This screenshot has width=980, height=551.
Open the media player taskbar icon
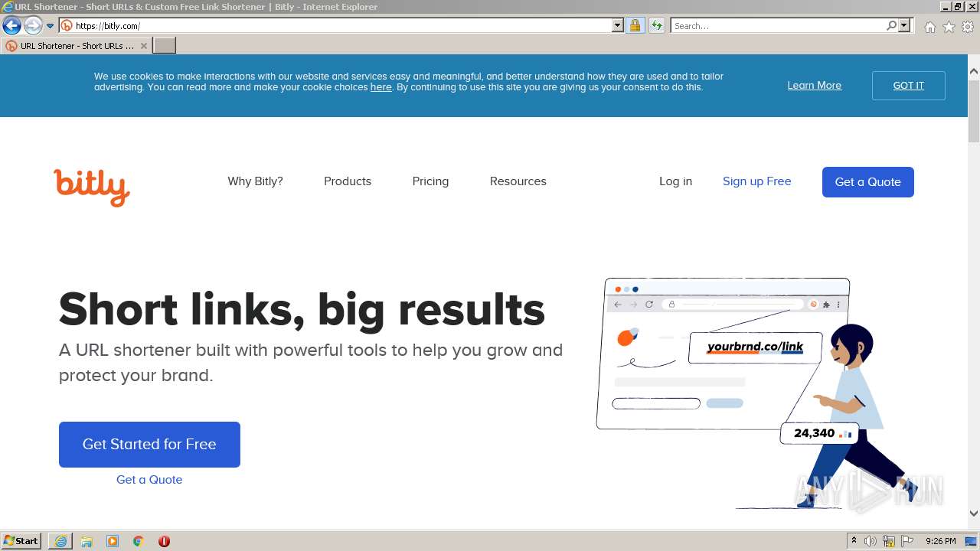point(113,541)
